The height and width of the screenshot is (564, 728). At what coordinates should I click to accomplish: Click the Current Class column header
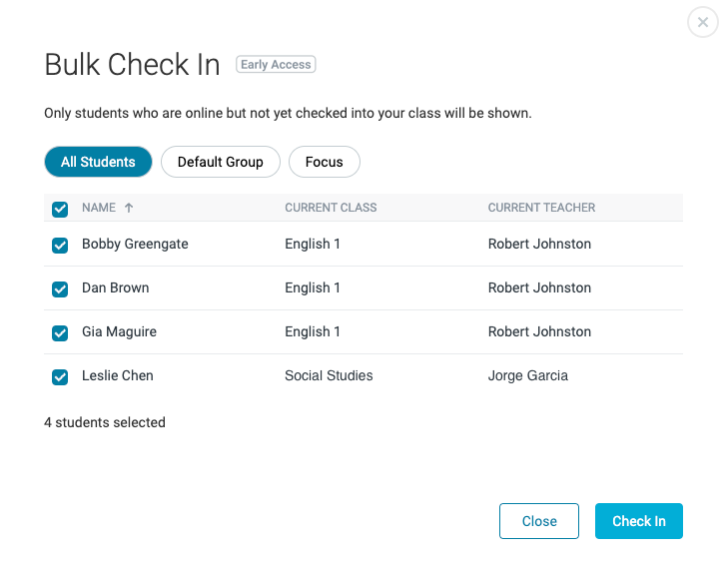point(331,208)
